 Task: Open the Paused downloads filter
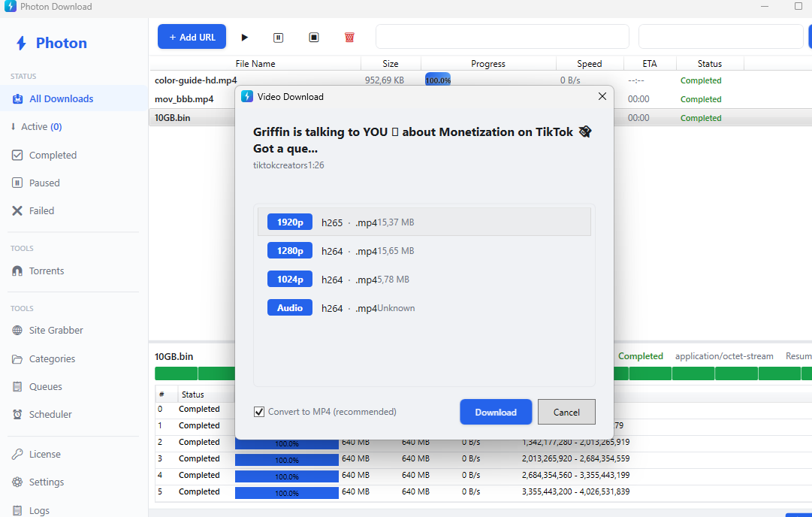pos(74,183)
